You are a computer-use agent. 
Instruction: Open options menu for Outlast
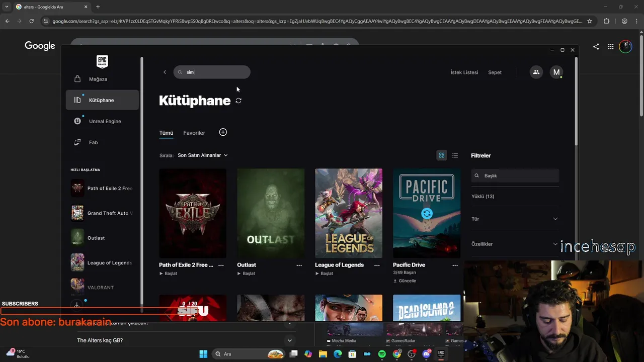click(x=299, y=265)
